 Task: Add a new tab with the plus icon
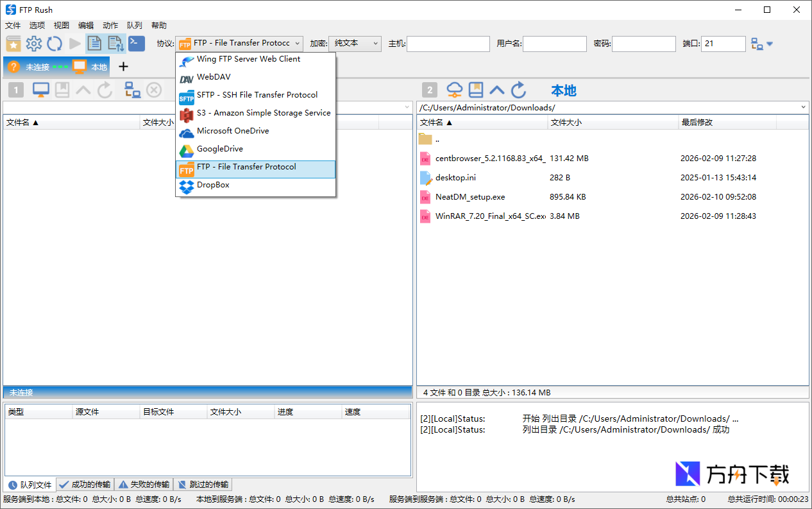(x=124, y=67)
